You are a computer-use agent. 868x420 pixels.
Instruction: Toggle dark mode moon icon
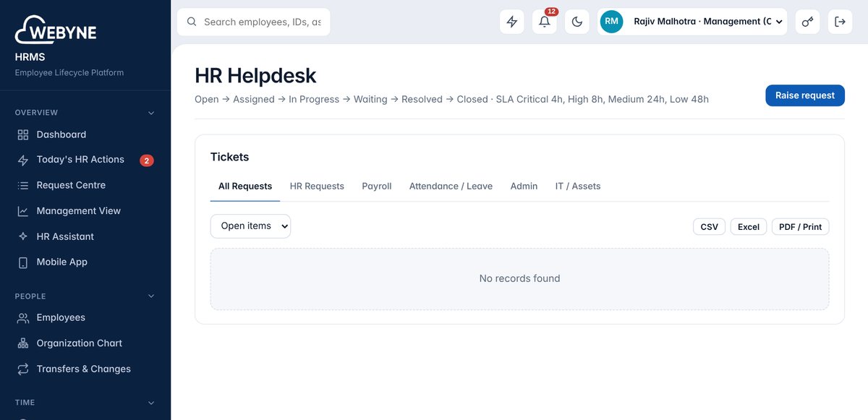pyautogui.click(x=577, y=22)
